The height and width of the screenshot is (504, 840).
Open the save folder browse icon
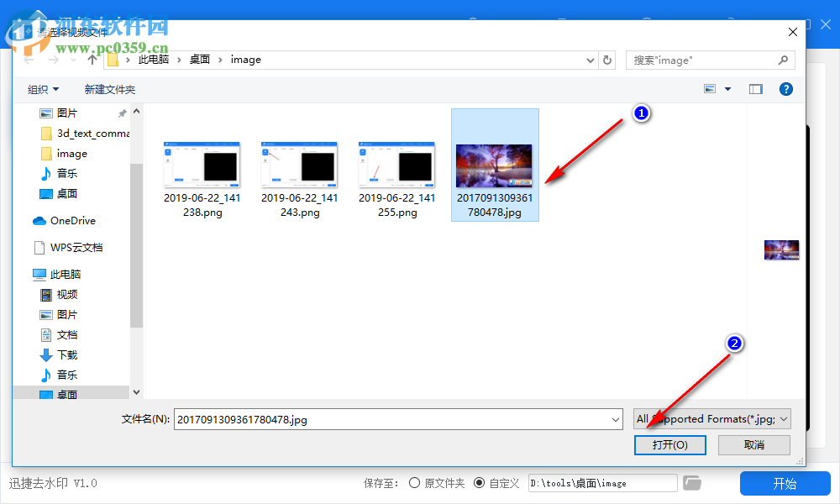tap(692, 483)
